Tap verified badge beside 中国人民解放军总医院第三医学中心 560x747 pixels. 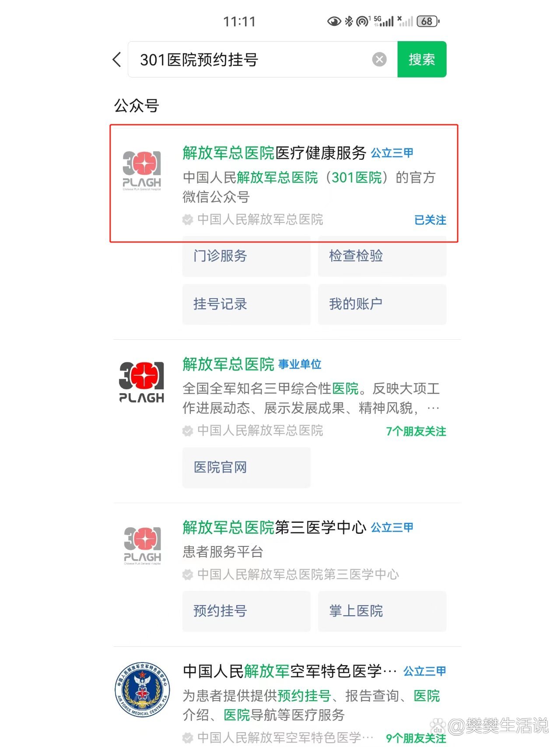pyautogui.click(x=188, y=574)
